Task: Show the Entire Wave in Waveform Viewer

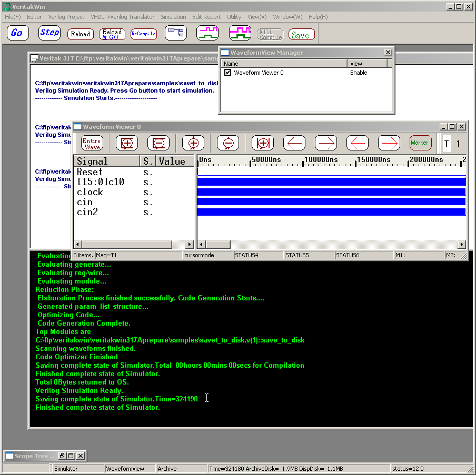Action: (x=92, y=143)
